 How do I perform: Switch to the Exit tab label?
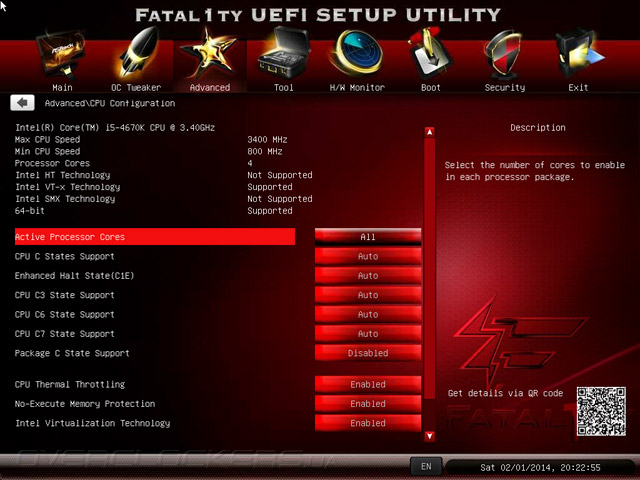[578, 87]
